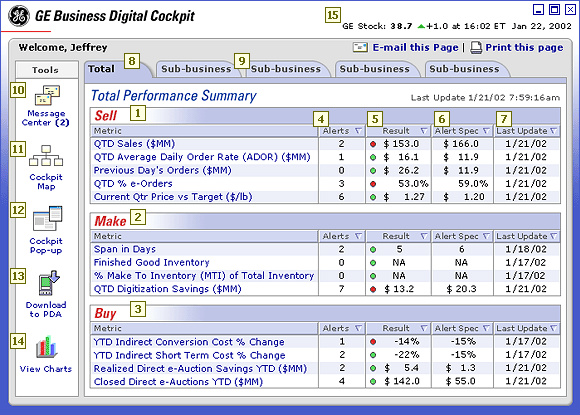Viewport: 580px width, 415px height.
Task: Open the Message Center icon
Action: (x=47, y=95)
